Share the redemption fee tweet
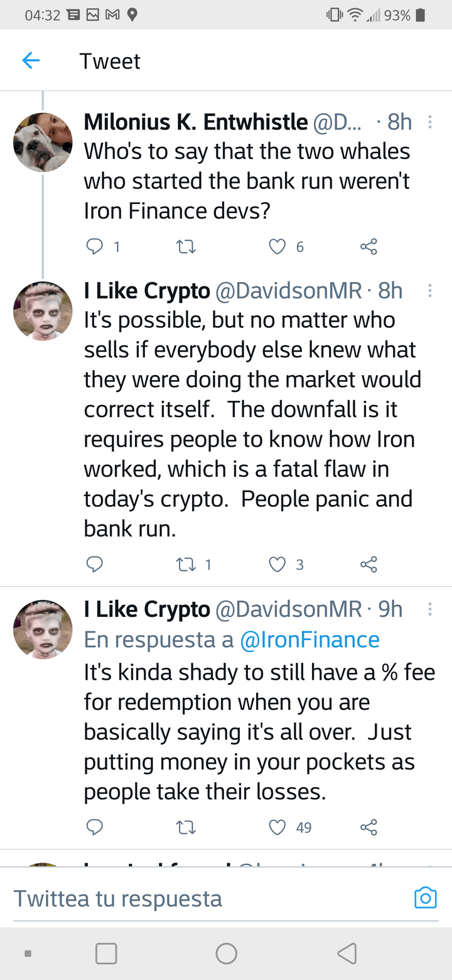The height and width of the screenshot is (980, 452). (x=369, y=827)
